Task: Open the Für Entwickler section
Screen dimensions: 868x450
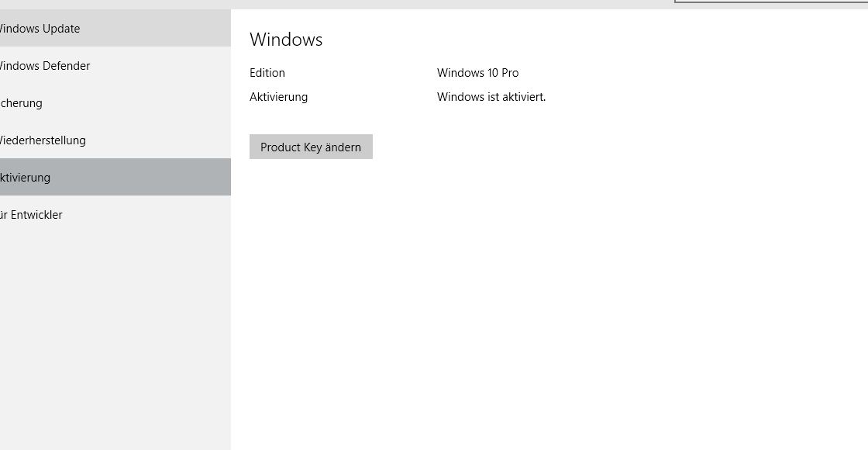Action: 115,214
